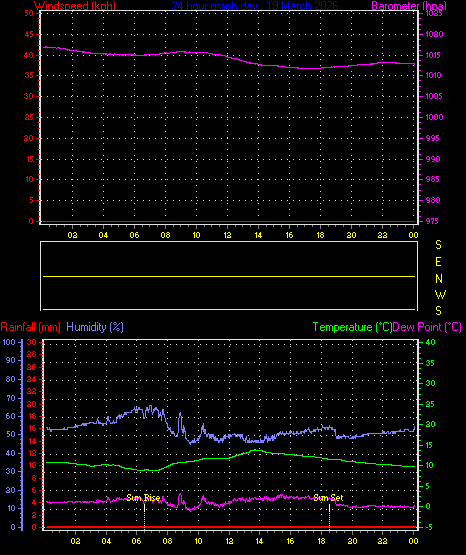Select the 'Rainfall (mm)' legend label

31,327
